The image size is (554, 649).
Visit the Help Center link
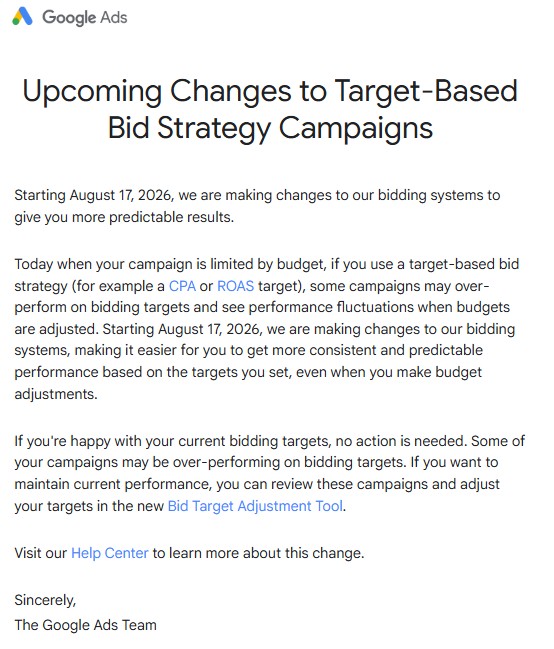click(110, 553)
